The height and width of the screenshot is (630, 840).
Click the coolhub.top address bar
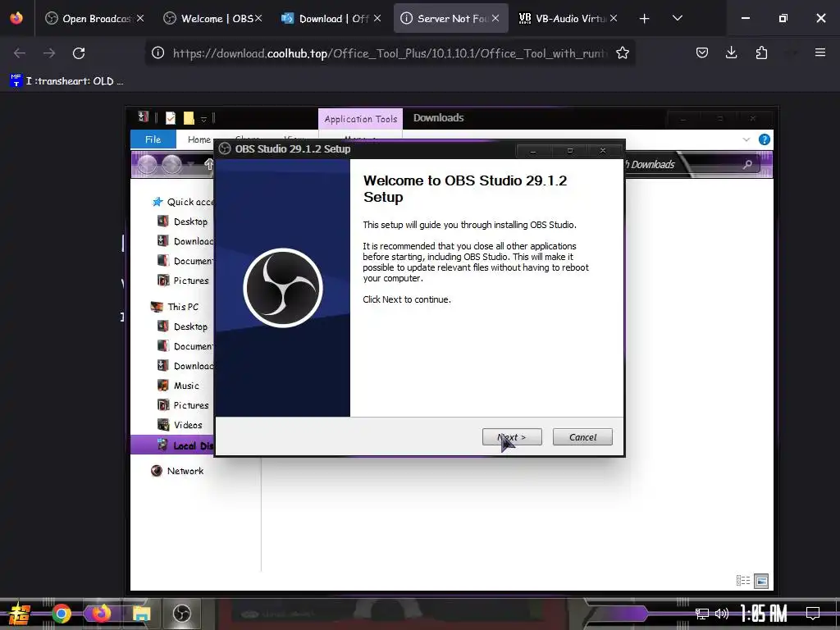tap(390, 52)
